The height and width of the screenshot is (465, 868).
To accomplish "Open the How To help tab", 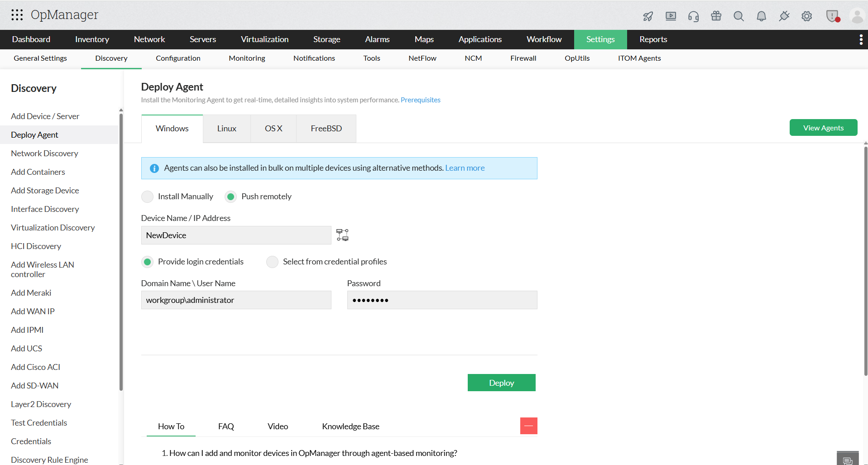I will click(x=171, y=427).
